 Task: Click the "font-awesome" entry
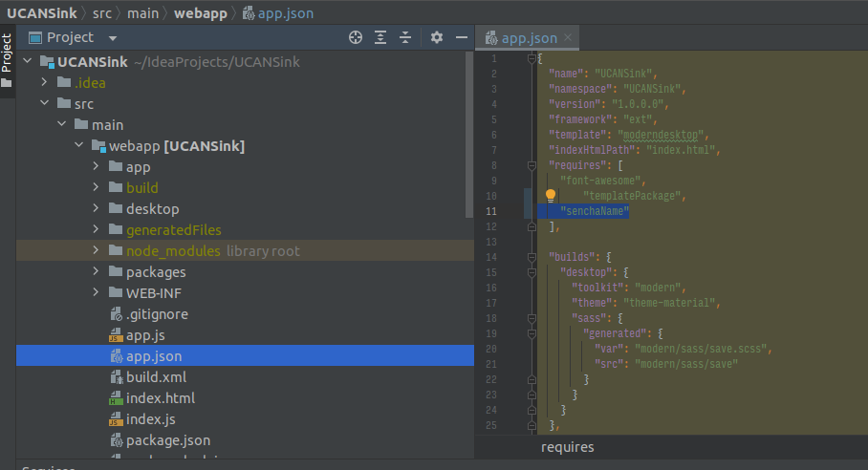600,181
